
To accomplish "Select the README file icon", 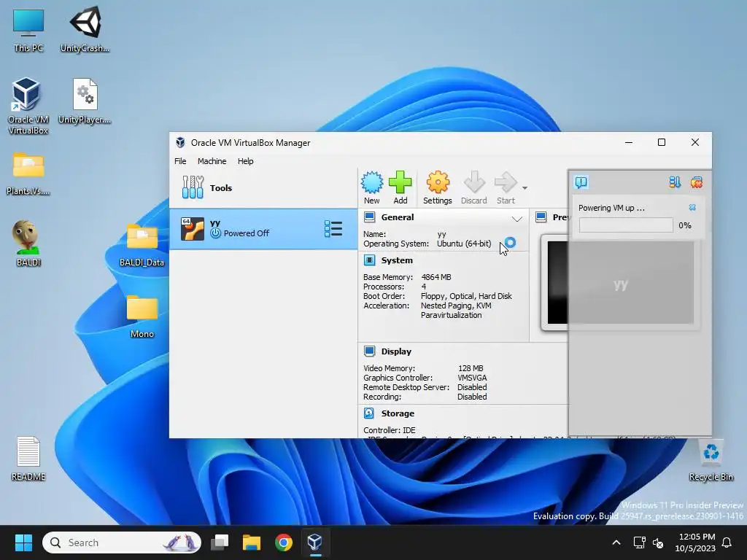I will [x=28, y=459].
